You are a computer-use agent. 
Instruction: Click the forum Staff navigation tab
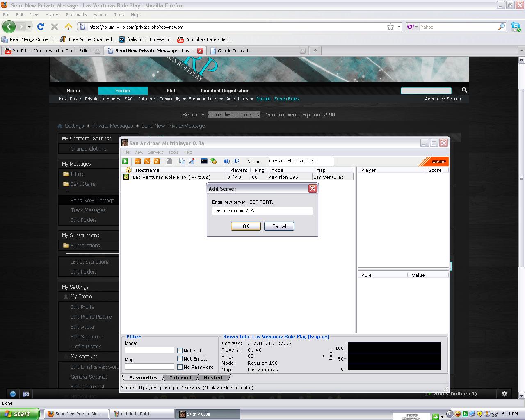pos(172,91)
